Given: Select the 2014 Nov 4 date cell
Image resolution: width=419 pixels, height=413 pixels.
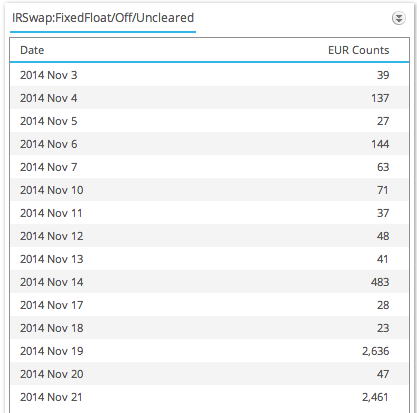Looking at the screenshot, I should tap(49, 98).
